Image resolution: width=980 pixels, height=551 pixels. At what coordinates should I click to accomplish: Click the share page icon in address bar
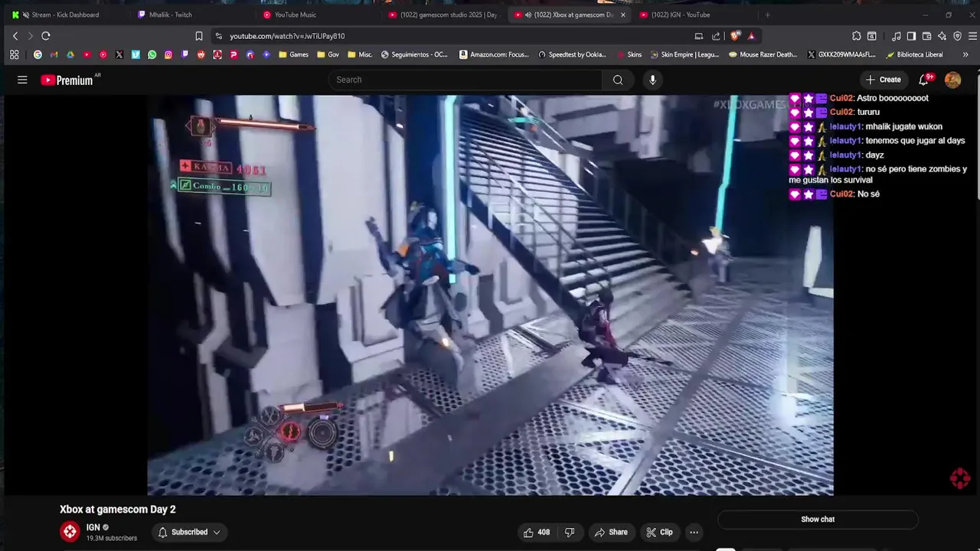point(716,36)
